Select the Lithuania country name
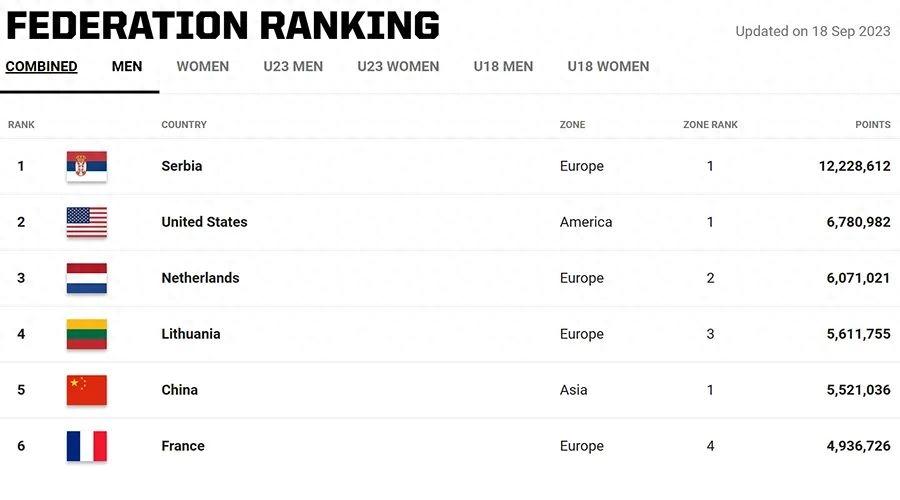The height and width of the screenshot is (500, 900). point(191,334)
